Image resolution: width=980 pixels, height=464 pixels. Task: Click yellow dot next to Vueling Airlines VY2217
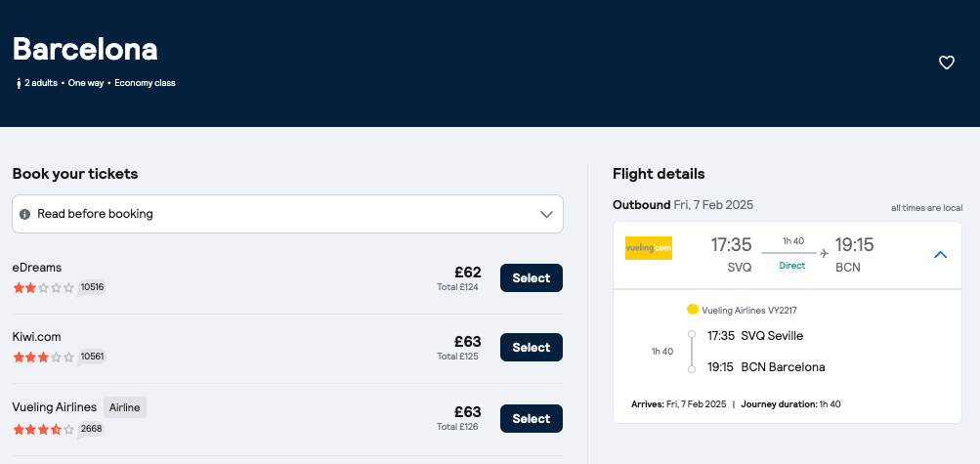pos(692,310)
